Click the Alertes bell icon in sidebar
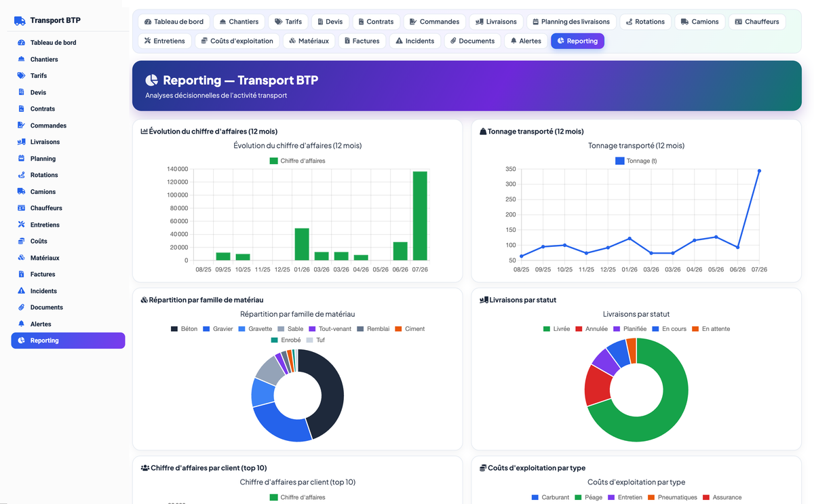This screenshot has height=504, width=814. pos(21,324)
